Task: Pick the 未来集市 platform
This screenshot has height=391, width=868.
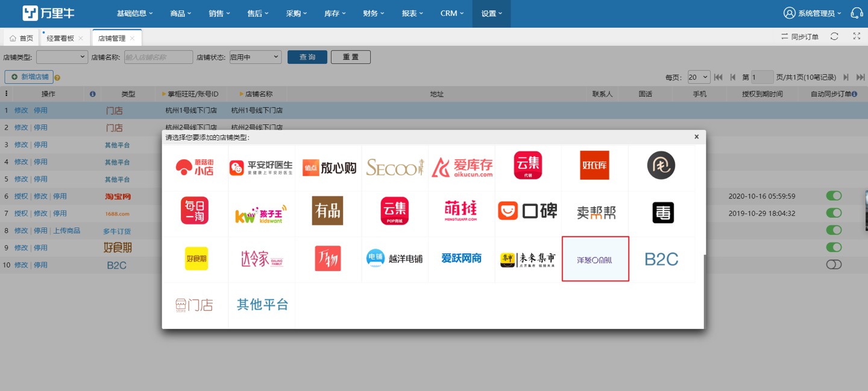Action: tap(528, 259)
